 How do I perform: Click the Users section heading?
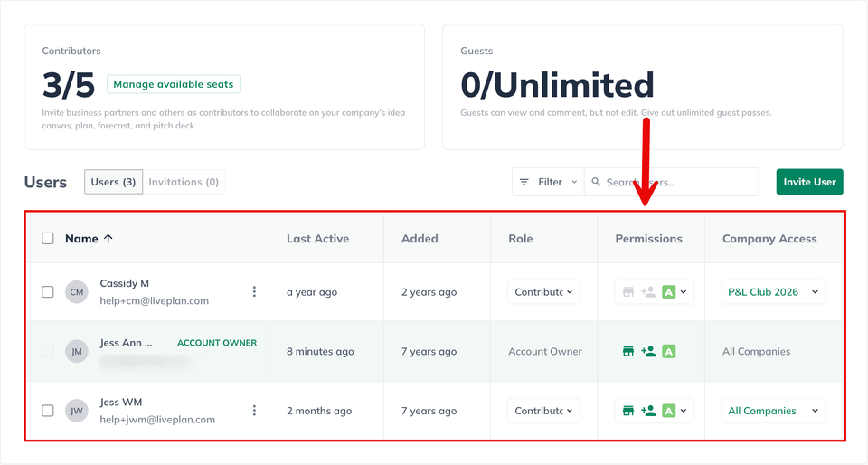[45, 182]
